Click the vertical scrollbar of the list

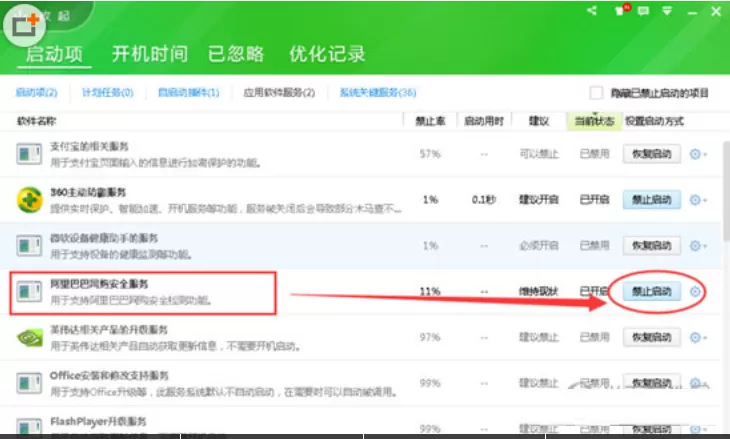[x=726, y=191]
